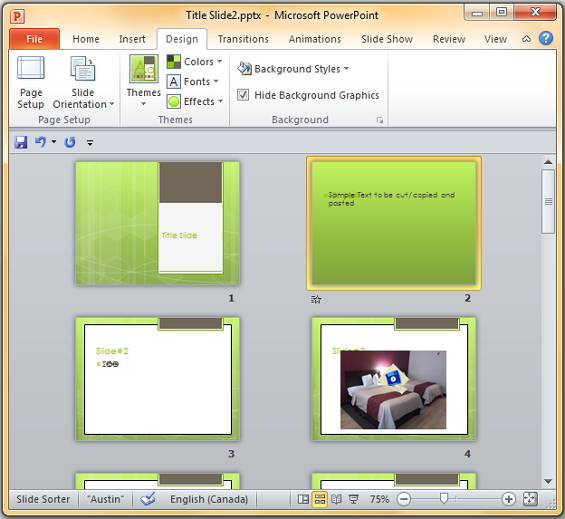Image resolution: width=565 pixels, height=519 pixels.
Task: Click English (Canada) language indicator
Action: click(x=209, y=499)
